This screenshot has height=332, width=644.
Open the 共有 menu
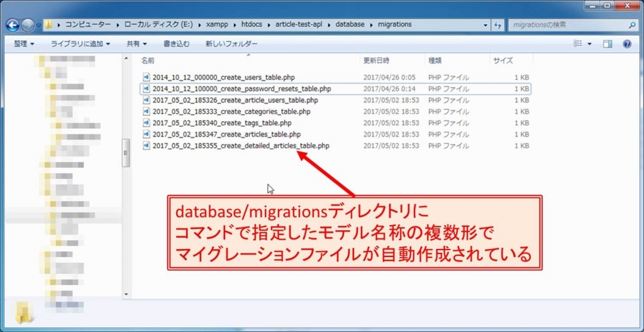click(x=136, y=44)
